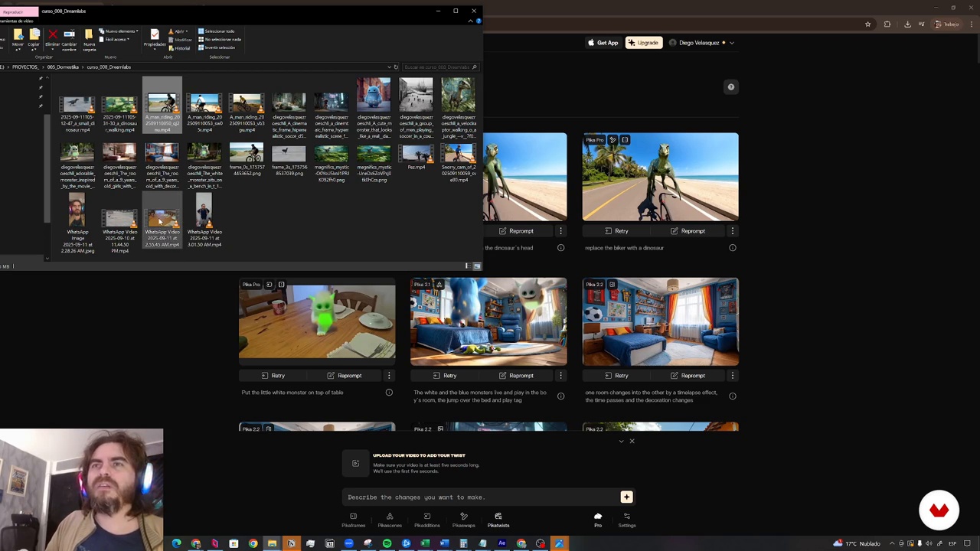The image size is (980, 551).
Task: Switch to the Pikadditions tool
Action: 426,520
